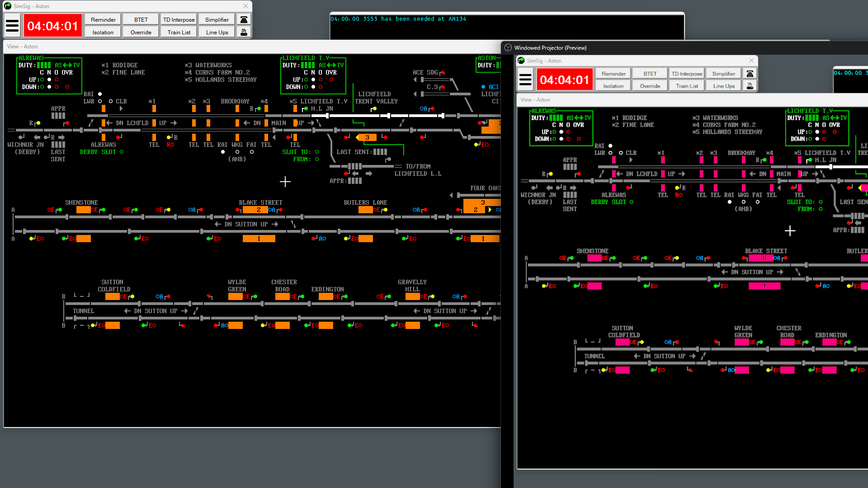This screenshot has width=868, height=488.
Task: Click TD Interpose in projector preview toolbar
Action: [687, 74]
